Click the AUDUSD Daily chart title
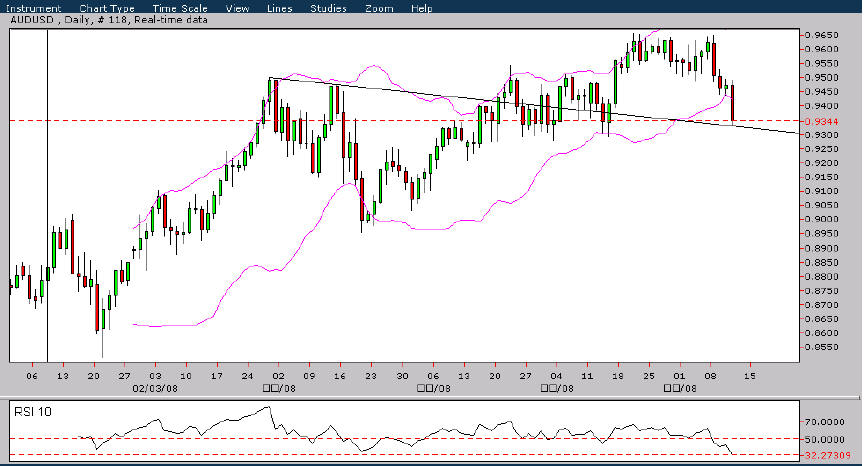 (109, 20)
